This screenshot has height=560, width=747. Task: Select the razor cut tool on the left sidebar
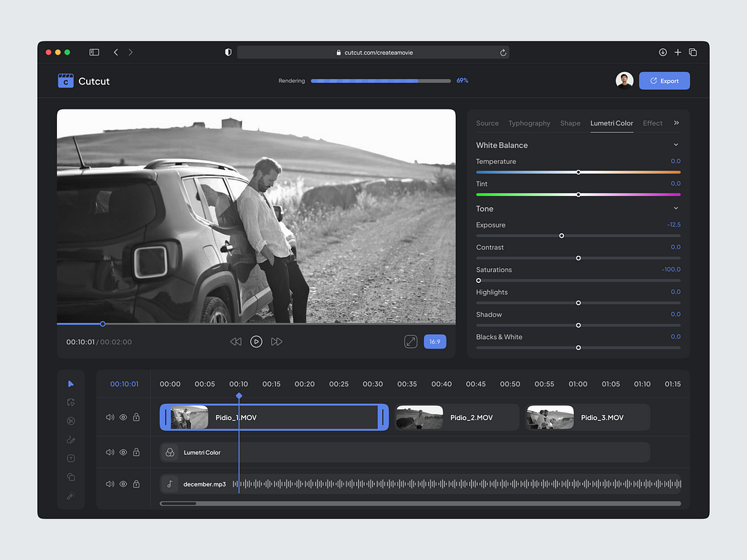[x=71, y=421]
